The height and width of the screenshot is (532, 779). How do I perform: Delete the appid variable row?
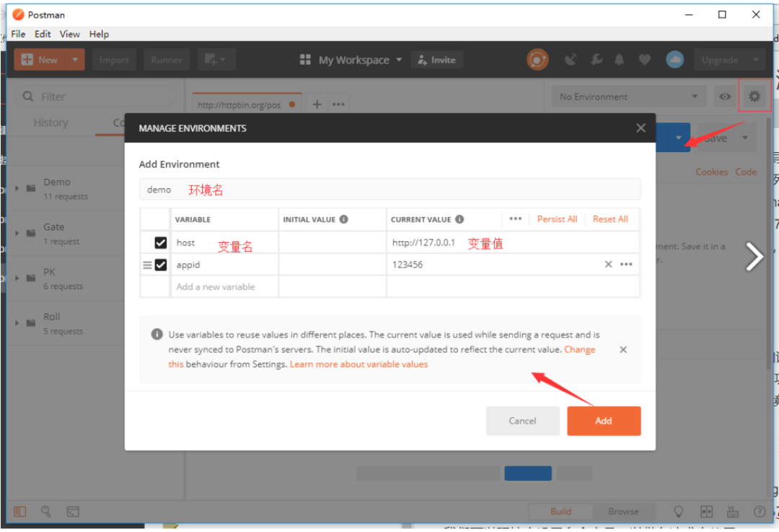(x=608, y=265)
